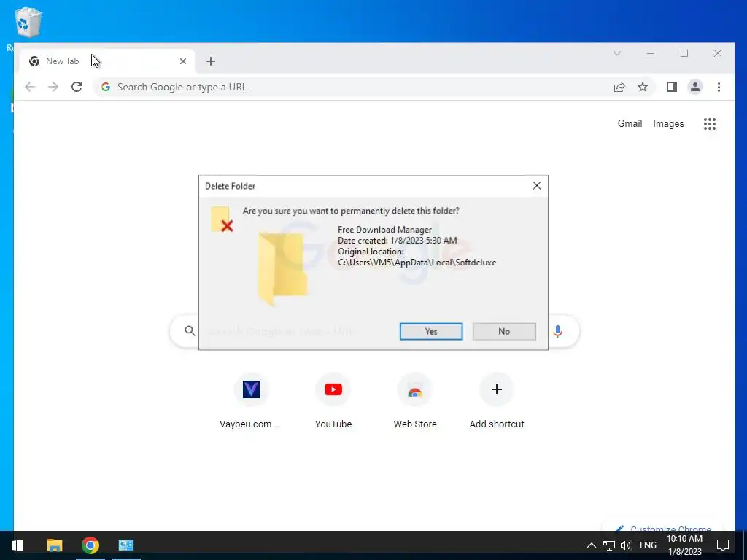Toggle Chrome side panel

[x=672, y=87]
